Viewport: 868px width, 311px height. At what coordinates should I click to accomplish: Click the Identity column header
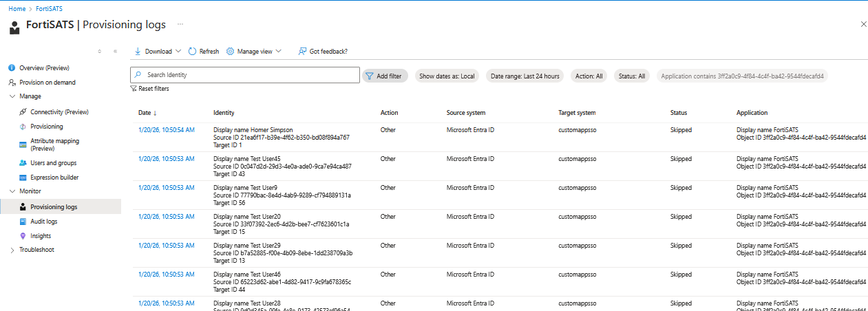click(224, 112)
